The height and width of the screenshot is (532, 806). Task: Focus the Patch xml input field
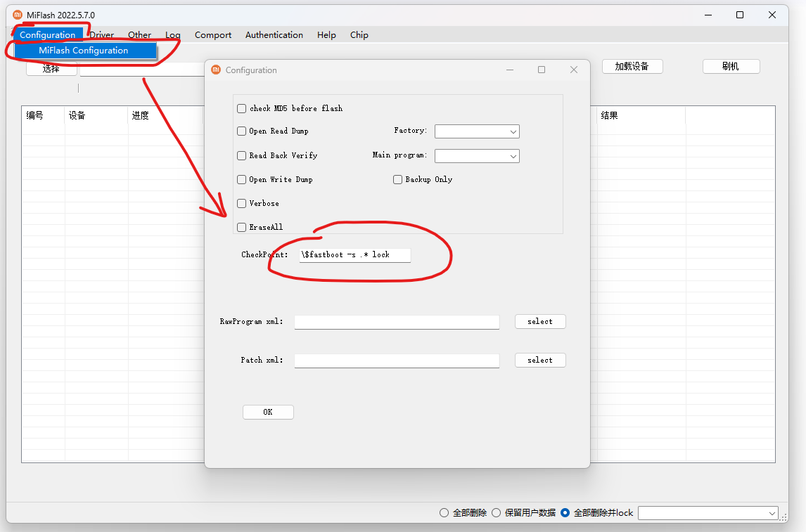(x=397, y=361)
